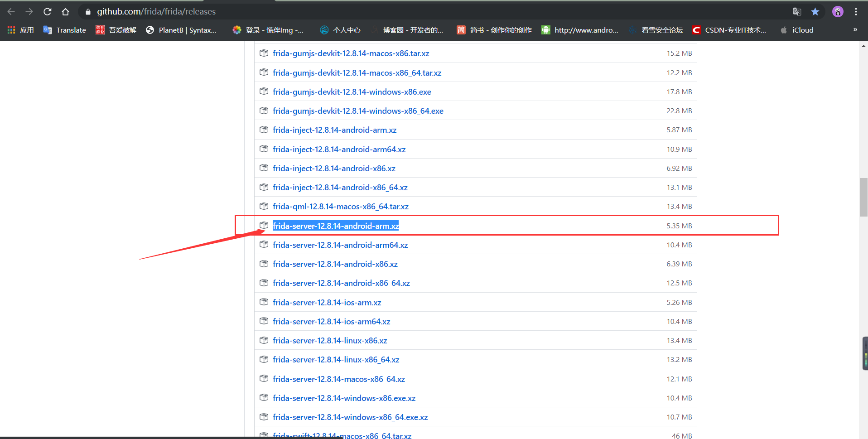Screen dimensions: 868x439
Task: Open the Google Translate page icon
Action: [797, 12]
